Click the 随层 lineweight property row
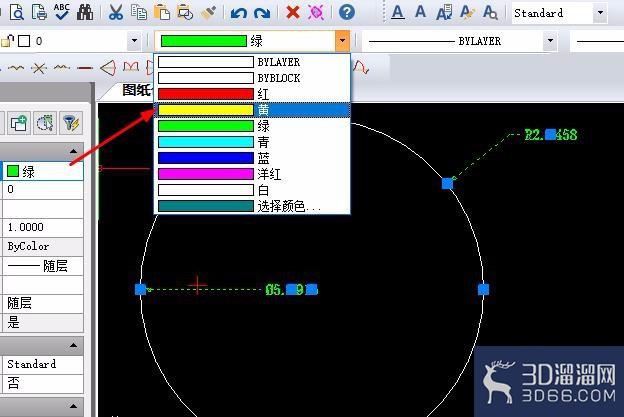This screenshot has width=624, height=417. tap(43, 303)
